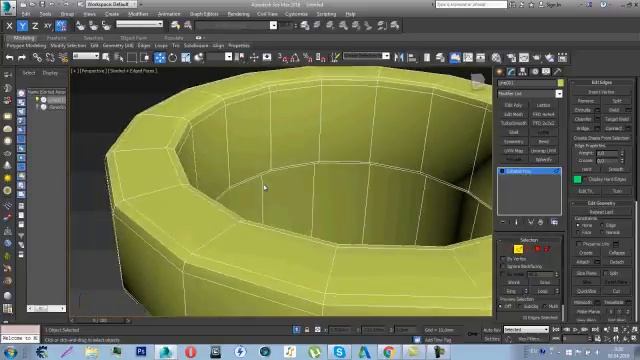Switch to Freeform ribbon tab
Viewport: 640px width, 360px height.
click(56, 38)
